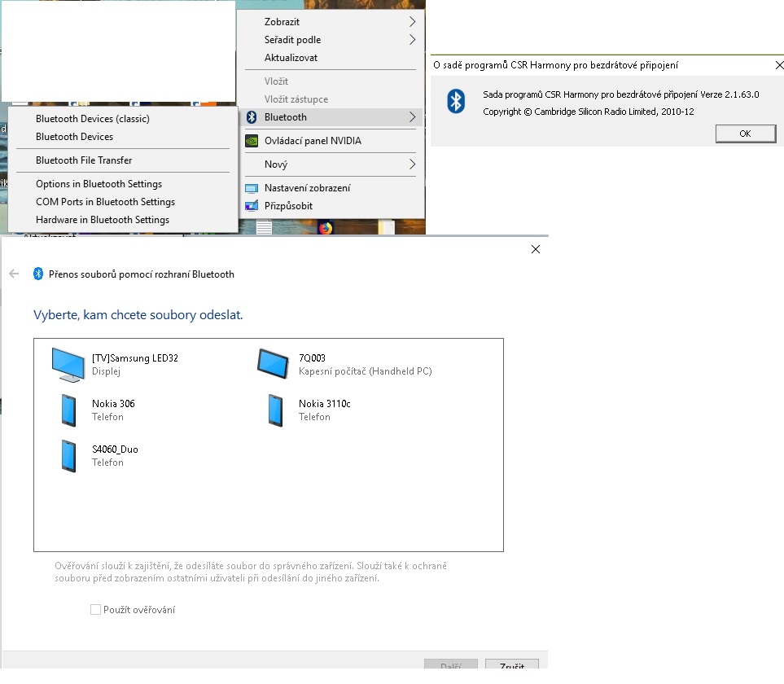The height and width of the screenshot is (684, 784).
Task: Click the Zrušit button
Action: [x=512, y=664]
